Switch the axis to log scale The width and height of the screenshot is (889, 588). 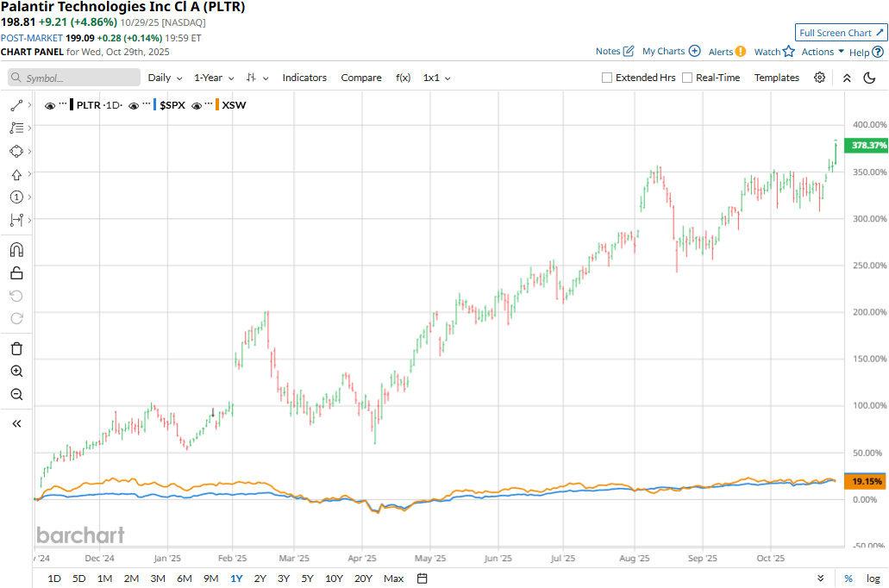click(873, 578)
